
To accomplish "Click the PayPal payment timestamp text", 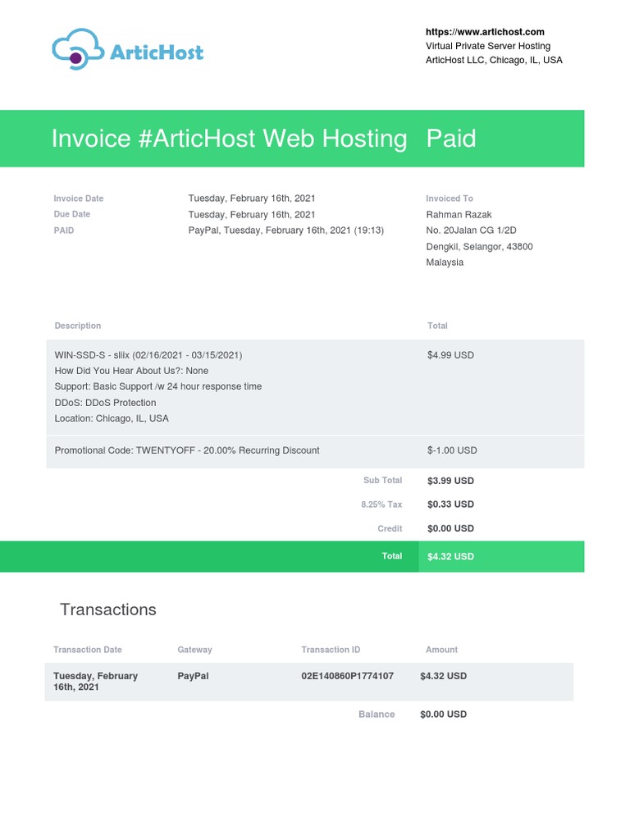I will pos(286,231).
